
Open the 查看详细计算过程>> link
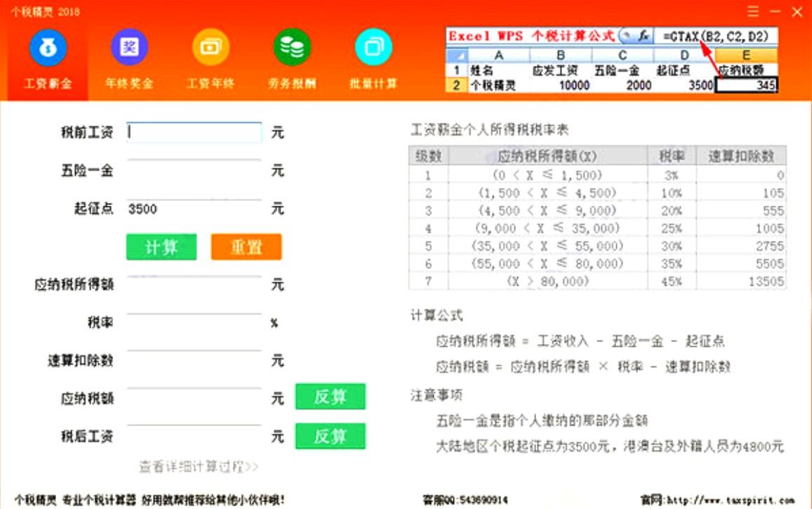pyautogui.click(x=199, y=467)
